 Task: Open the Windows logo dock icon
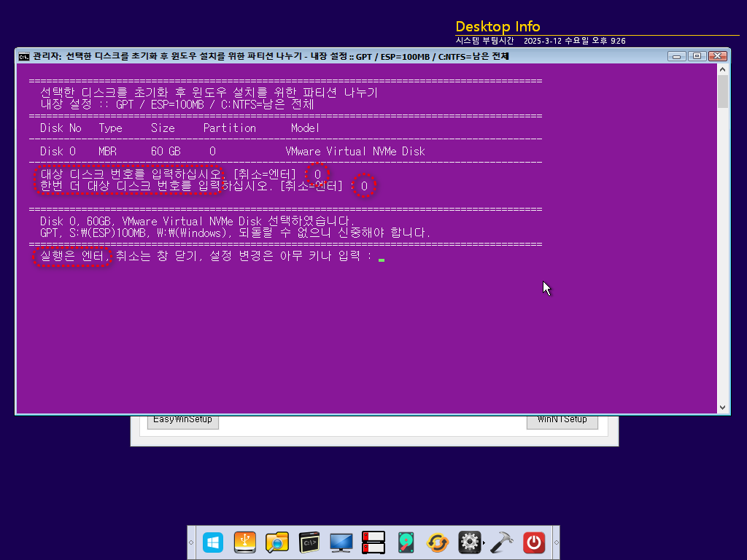[x=213, y=542]
